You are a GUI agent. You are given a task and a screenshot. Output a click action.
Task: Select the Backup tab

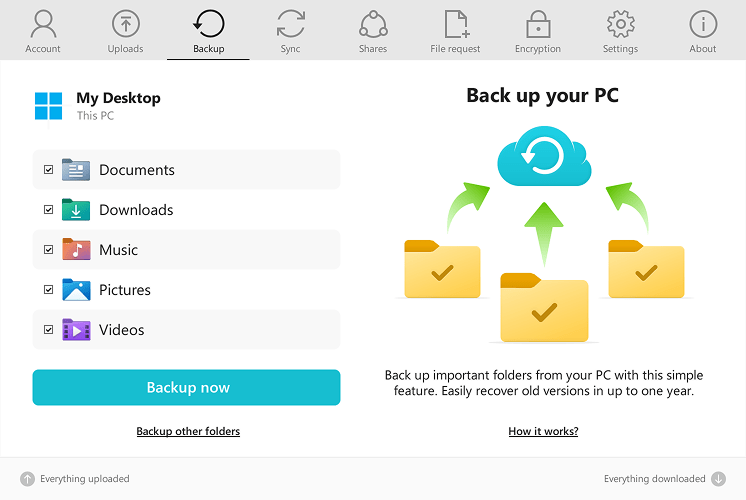(208, 31)
